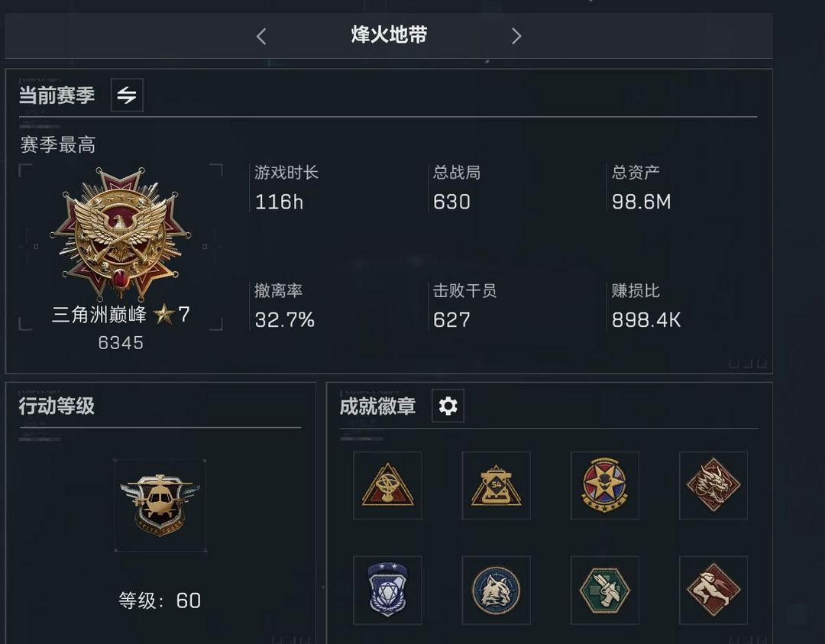Click the 总资产 98.6M stat
The height and width of the screenshot is (644, 825).
pos(642,188)
